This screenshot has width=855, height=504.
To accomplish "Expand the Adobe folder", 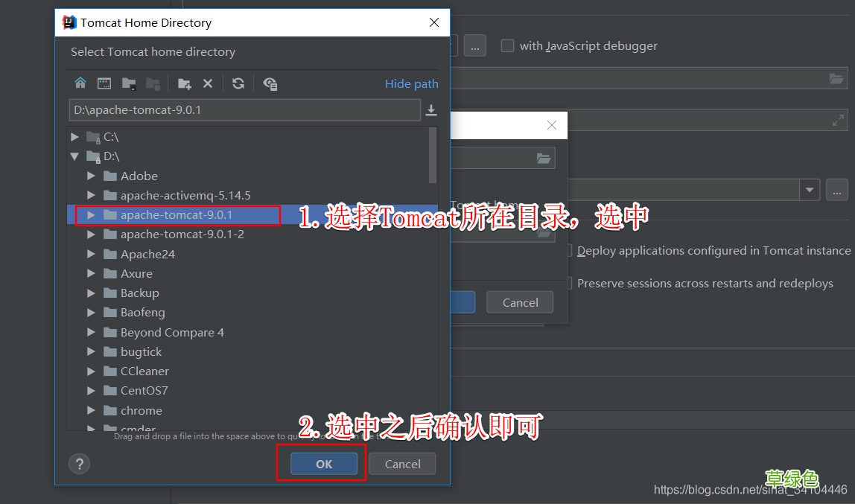I will 91,176.
